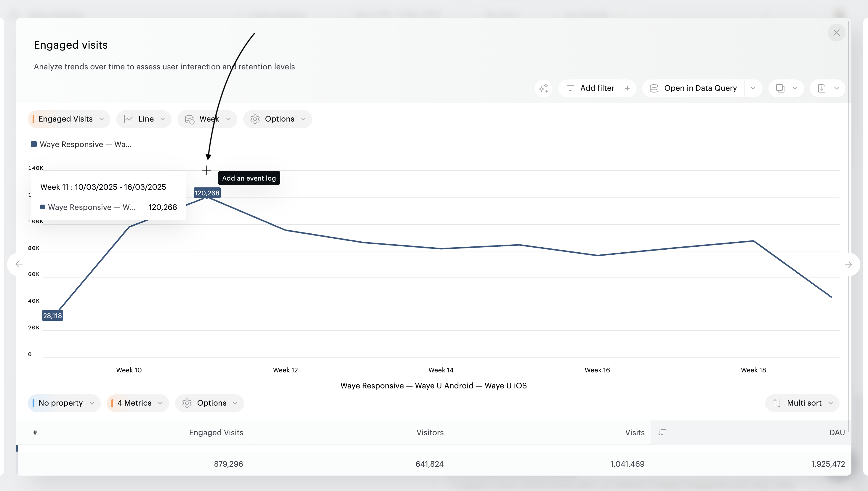Open chart Options menu near Week

coord(277,119)
